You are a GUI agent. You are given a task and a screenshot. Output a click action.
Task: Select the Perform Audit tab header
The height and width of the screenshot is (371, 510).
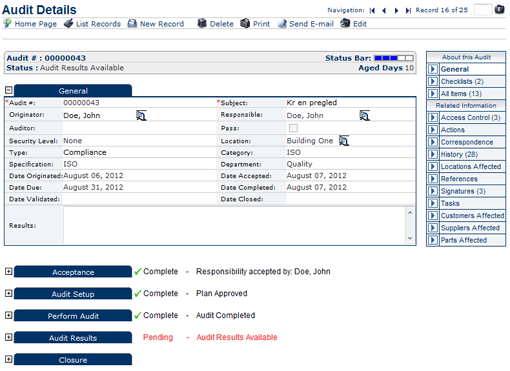tap(73, 316)
